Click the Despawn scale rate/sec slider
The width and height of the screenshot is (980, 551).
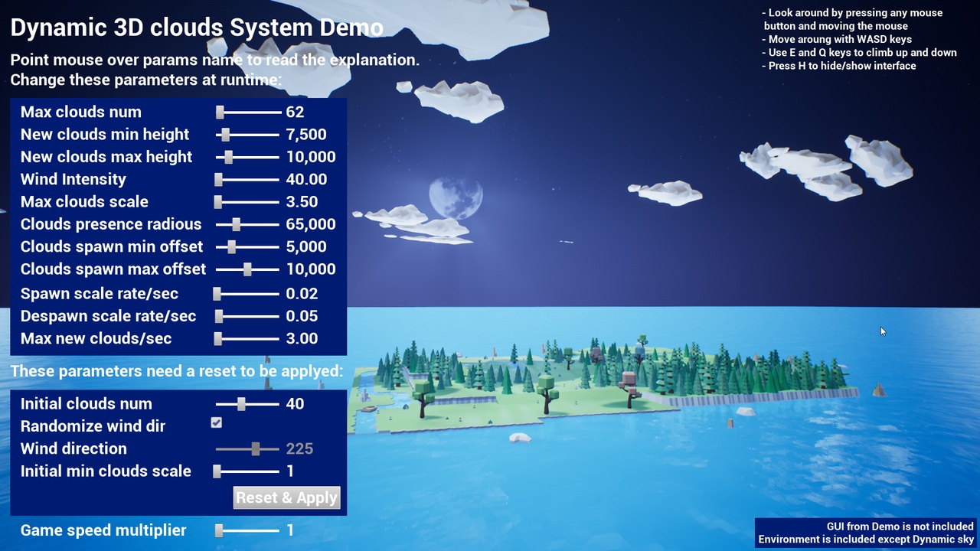pos(248,316)
